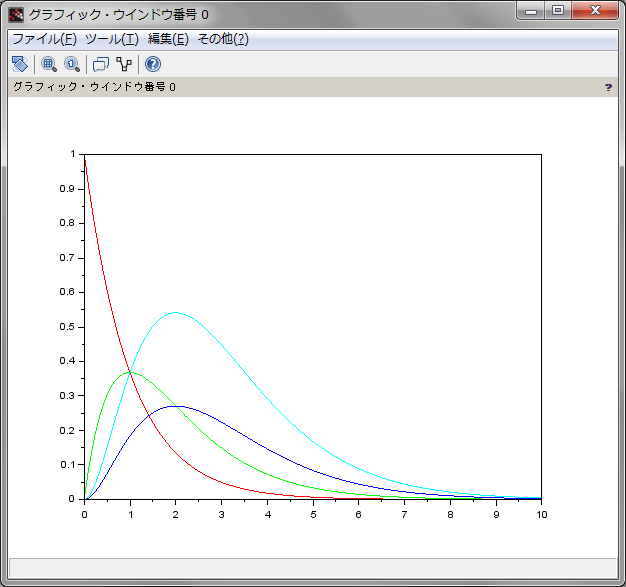Activate the 2D/3D rotation tool
626x587 pixels.
19,64
